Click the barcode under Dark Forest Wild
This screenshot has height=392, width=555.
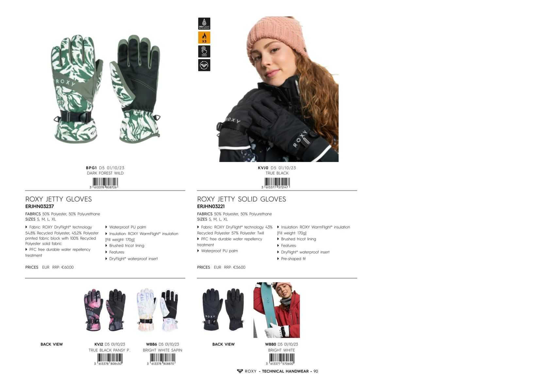point(105,183)
